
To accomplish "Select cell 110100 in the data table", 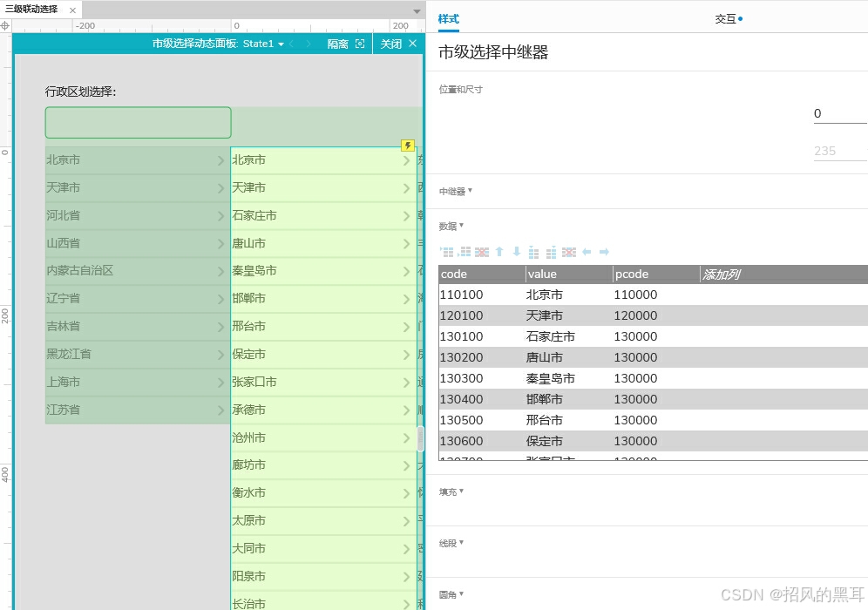I will point(482,295).
